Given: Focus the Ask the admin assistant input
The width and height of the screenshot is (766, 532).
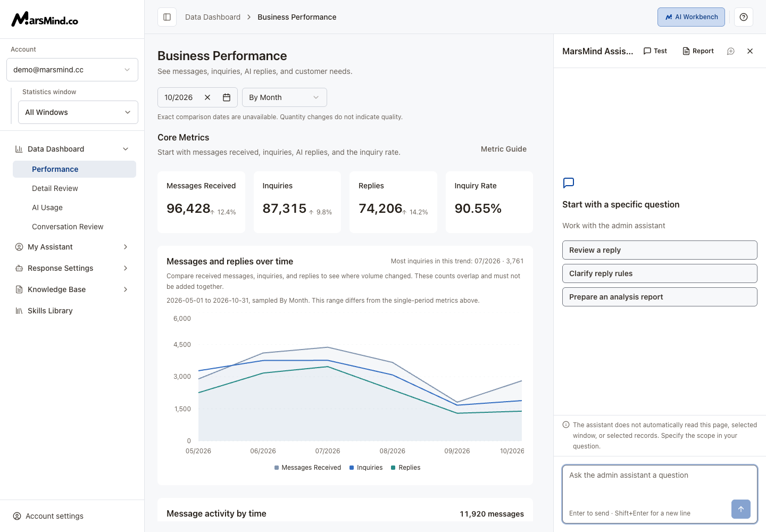Looking at the screenshot, I should (x=660, y=494).
